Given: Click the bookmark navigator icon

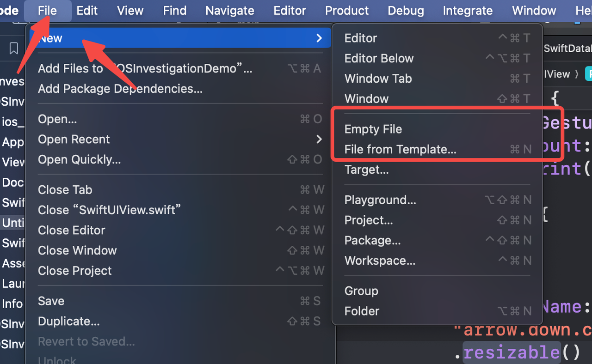Looking at the screenshot, I should click(x=14, y=48).
